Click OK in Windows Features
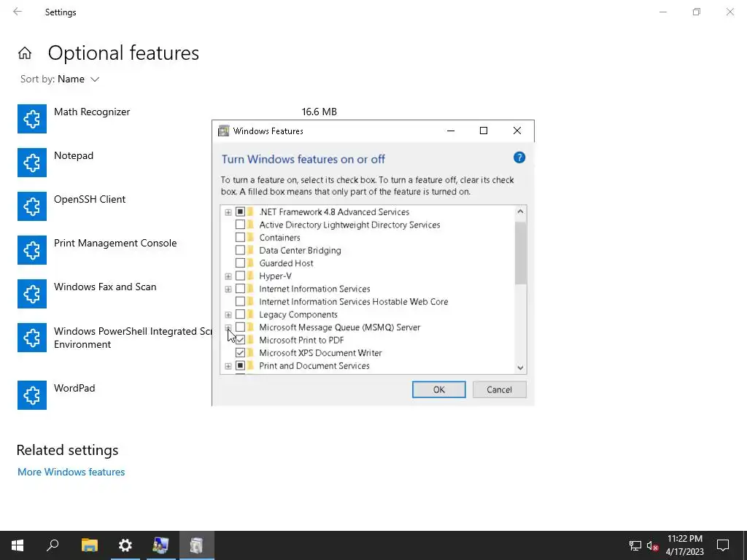747x560 pixels. point(438,389)
